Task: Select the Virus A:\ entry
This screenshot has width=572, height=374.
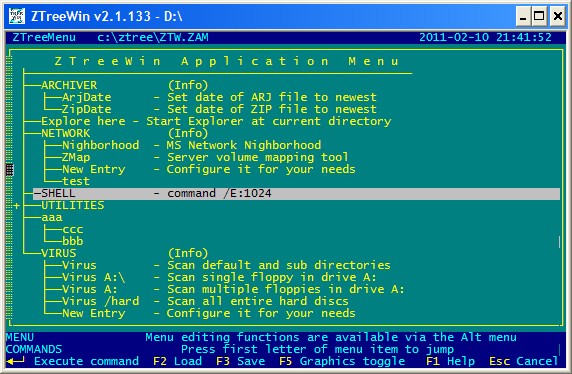Action: point(93,277)
